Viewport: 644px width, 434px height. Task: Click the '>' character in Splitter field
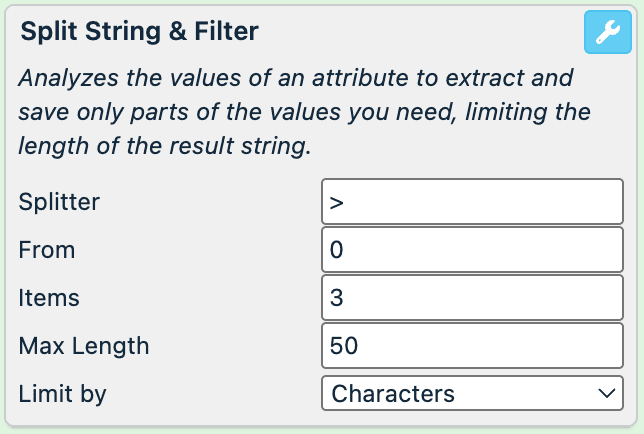pos(337,202)
